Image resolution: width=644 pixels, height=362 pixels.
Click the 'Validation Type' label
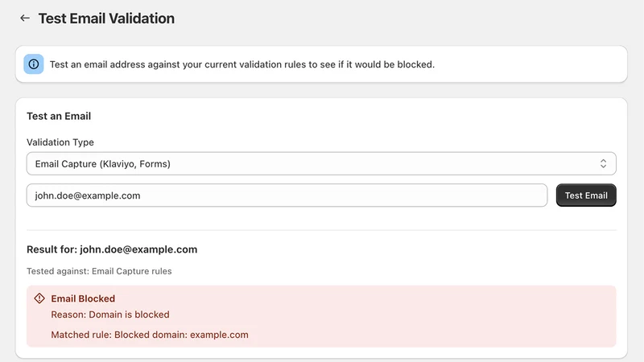tap(60, 142)
